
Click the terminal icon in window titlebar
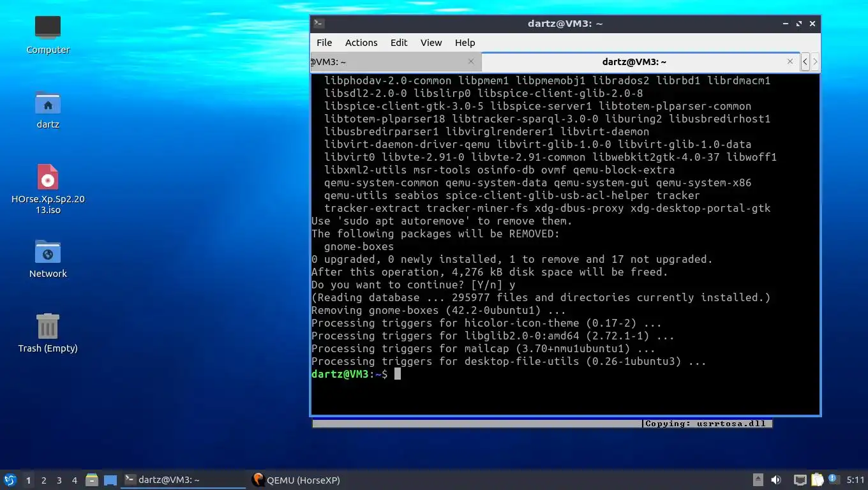(x=319, y=24)
